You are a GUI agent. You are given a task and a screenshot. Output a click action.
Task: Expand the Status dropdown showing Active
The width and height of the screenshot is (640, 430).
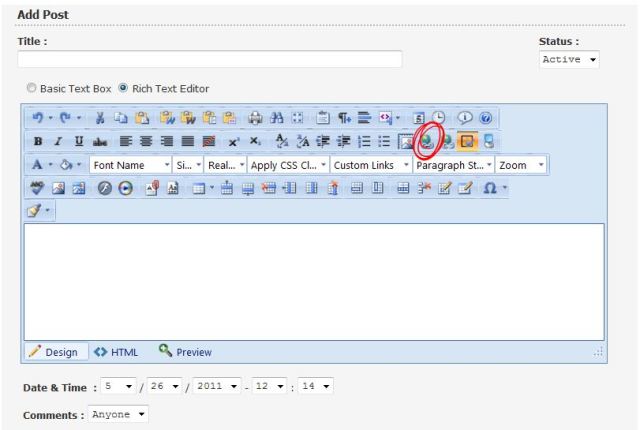click(565, 60)
